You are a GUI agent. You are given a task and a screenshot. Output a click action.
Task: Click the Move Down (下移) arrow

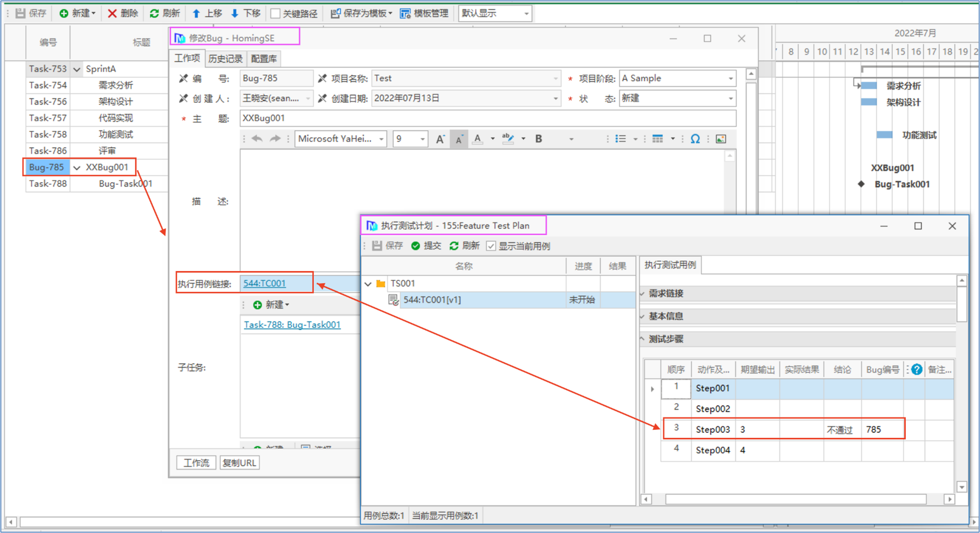click(x=235, y=13)
